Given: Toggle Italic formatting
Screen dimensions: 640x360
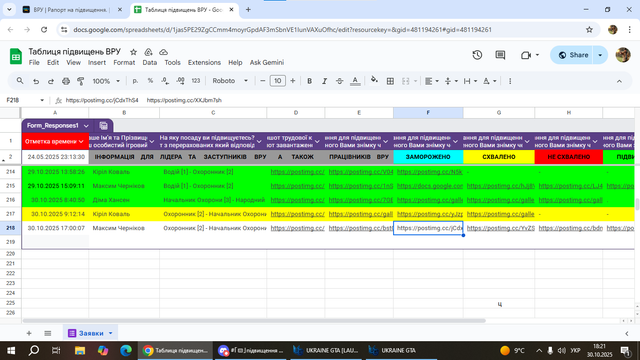Looking at the screenshot, I should 324,81.
